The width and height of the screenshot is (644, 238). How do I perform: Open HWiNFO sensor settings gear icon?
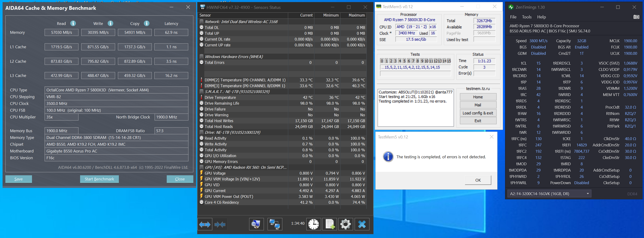346,224
